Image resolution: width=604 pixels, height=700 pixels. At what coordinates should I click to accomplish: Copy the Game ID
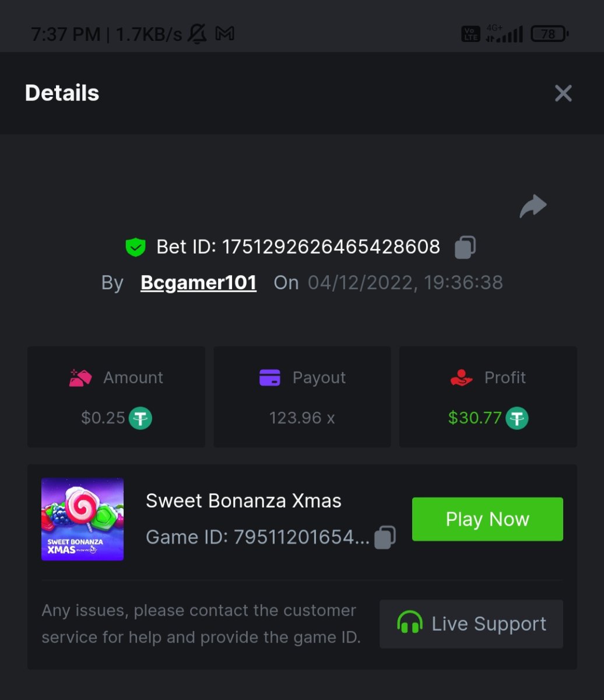(385, 537)
